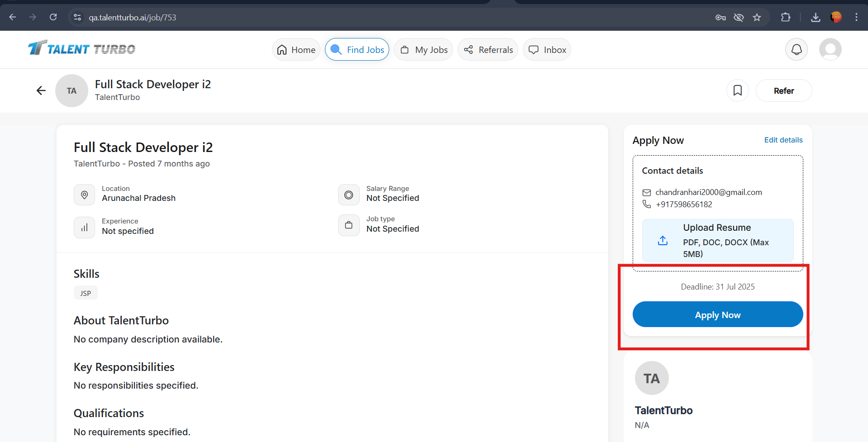Open notifications bell icon
This screenshot has width=868, height=442.
coord(796,49)
